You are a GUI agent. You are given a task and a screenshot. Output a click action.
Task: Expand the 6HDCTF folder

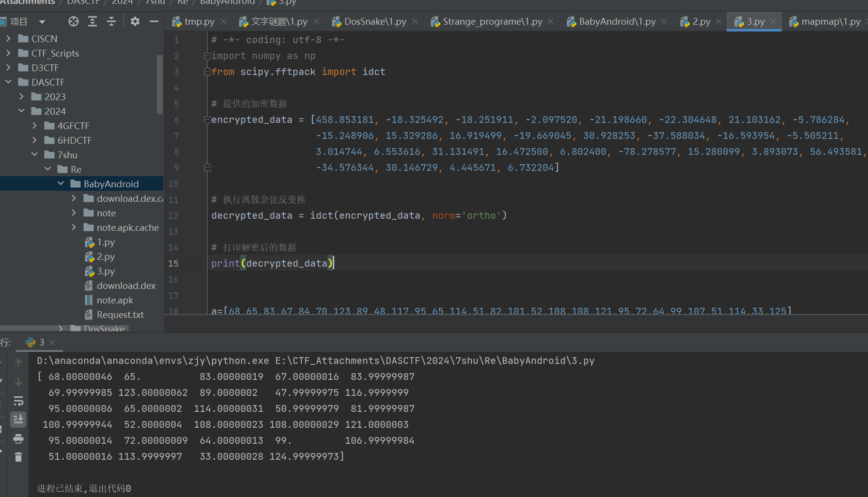pos(34,139)
